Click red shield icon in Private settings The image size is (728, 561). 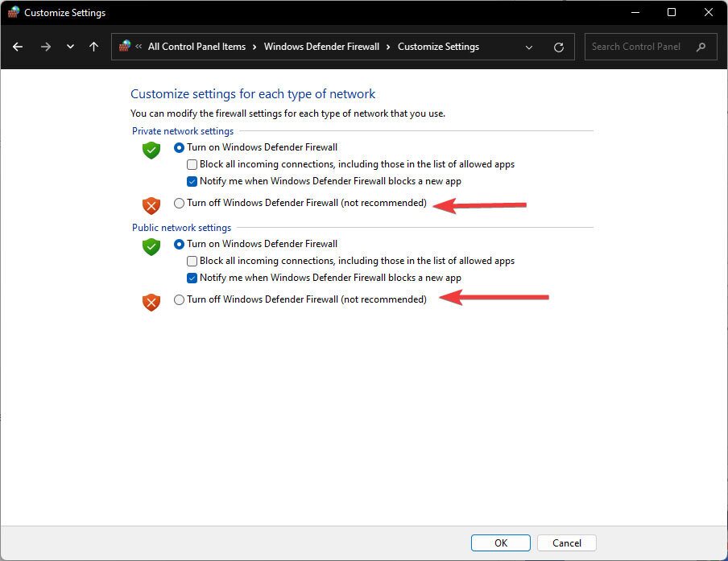pos(151,205)
